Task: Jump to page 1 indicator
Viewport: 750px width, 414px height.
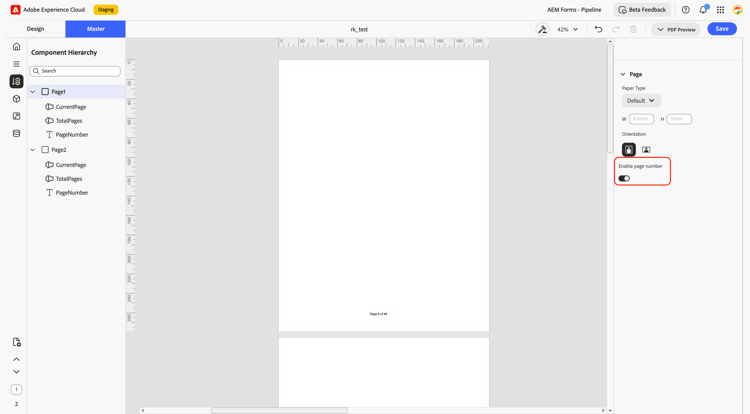Action: (16, 390)
